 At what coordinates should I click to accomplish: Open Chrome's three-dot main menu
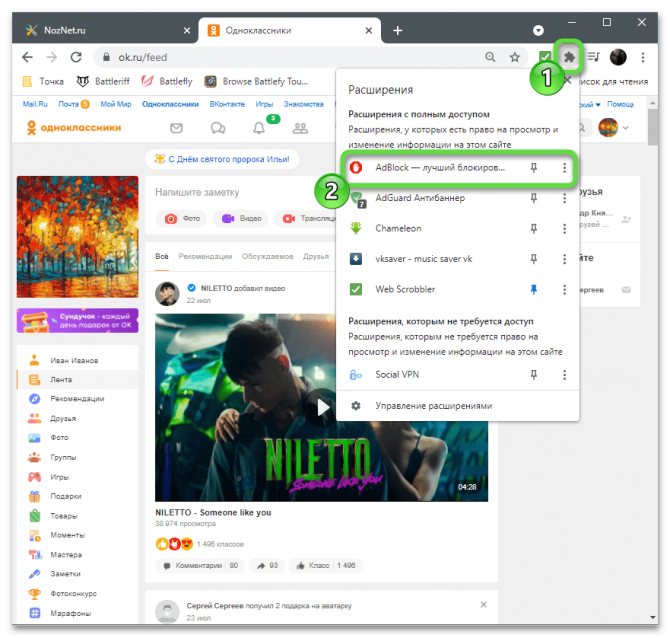[643, 57]
